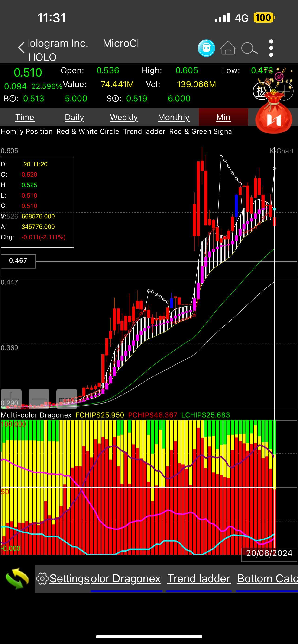Tap the 0.447 price axis label
The image size is (298, 644).
[x=10, y=282]
